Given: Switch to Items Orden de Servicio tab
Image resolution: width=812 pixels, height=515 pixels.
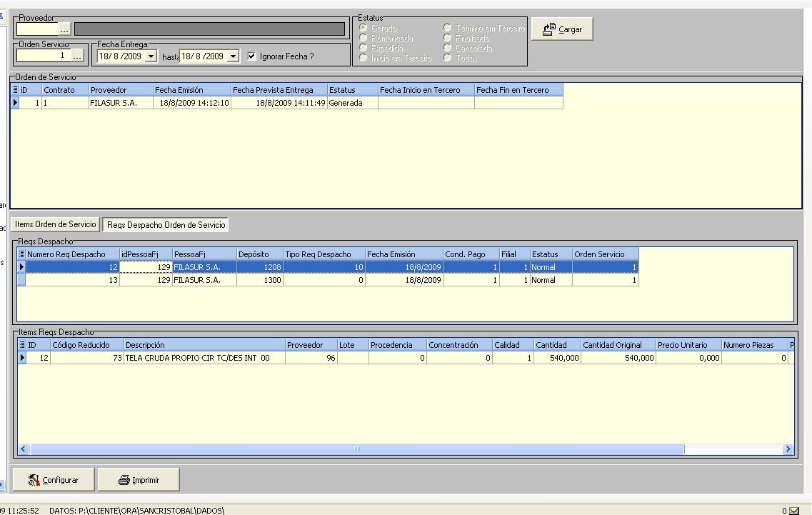Looking at the screenshot, I should (55, 224).
